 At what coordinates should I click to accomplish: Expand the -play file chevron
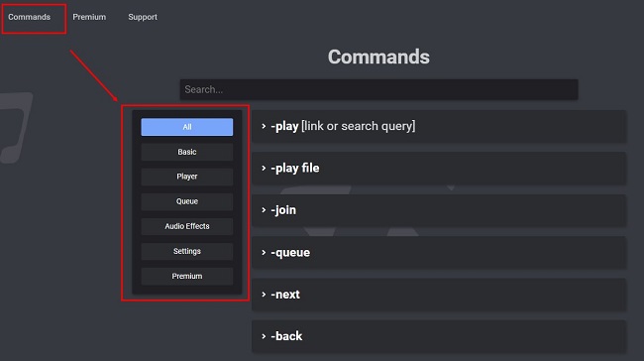pos(264,169)
